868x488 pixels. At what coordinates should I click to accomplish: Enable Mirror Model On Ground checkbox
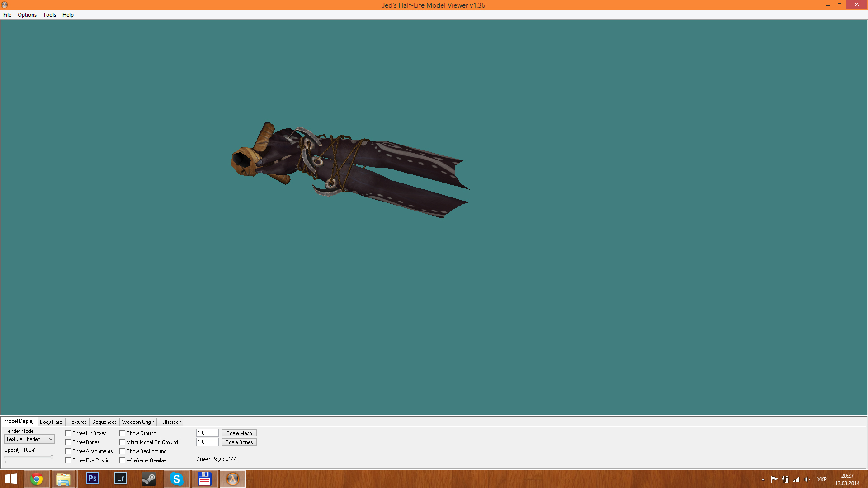tap(123, 442)
